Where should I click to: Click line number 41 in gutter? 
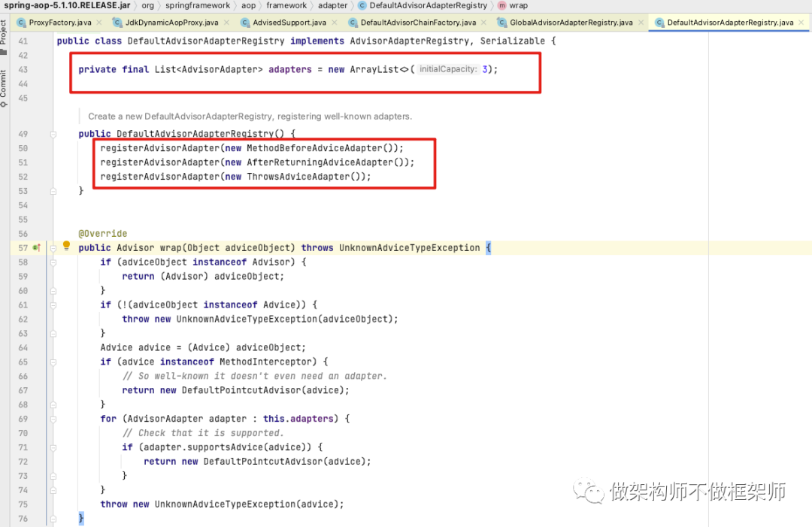pos(23,41)
